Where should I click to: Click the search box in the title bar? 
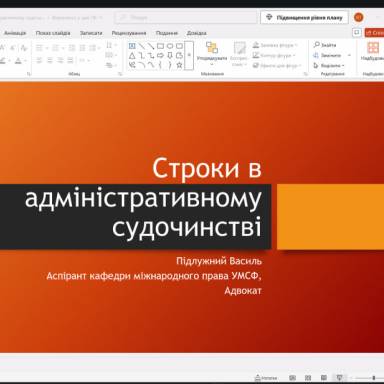click(186, 17)
